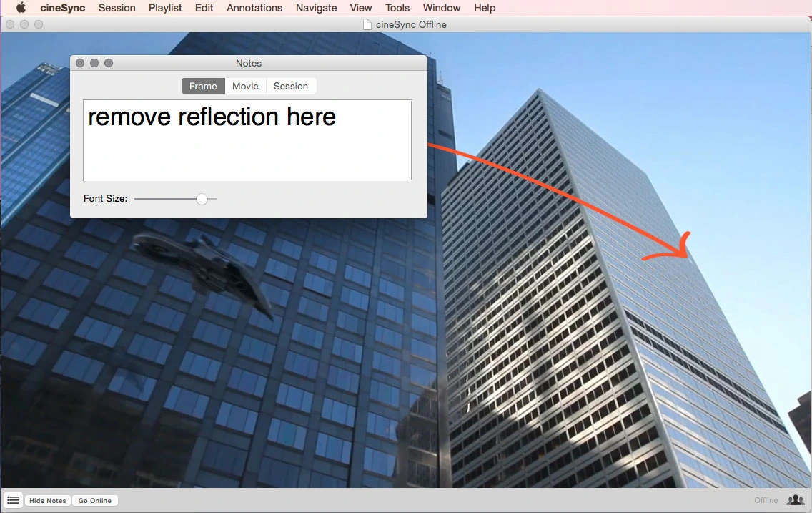Open the Annotations menu
The image size is (812, 513).
[254, 8]
